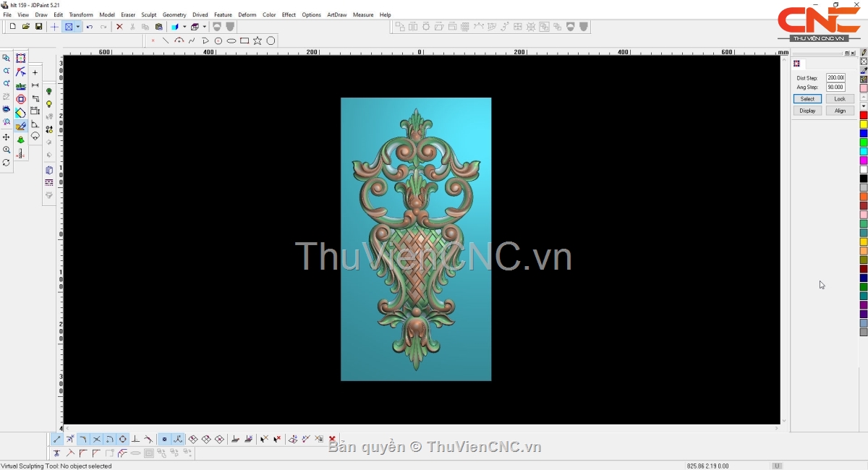
Task: Toggle the grid point snap icon
Action: tap(164, 439)
